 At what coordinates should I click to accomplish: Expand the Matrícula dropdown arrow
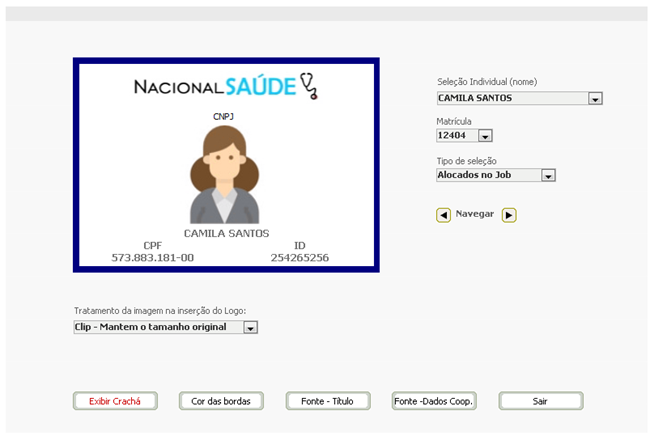coord(485,136)
